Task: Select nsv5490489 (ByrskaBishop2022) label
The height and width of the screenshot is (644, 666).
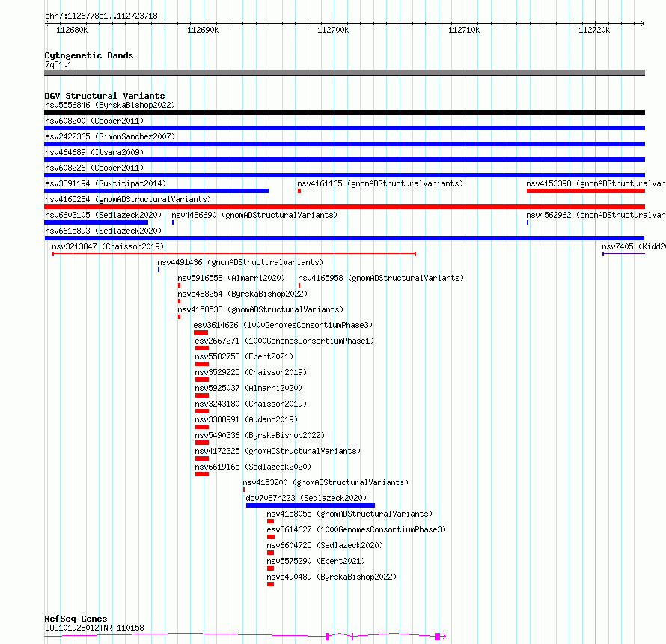Action: pos(332,577)
